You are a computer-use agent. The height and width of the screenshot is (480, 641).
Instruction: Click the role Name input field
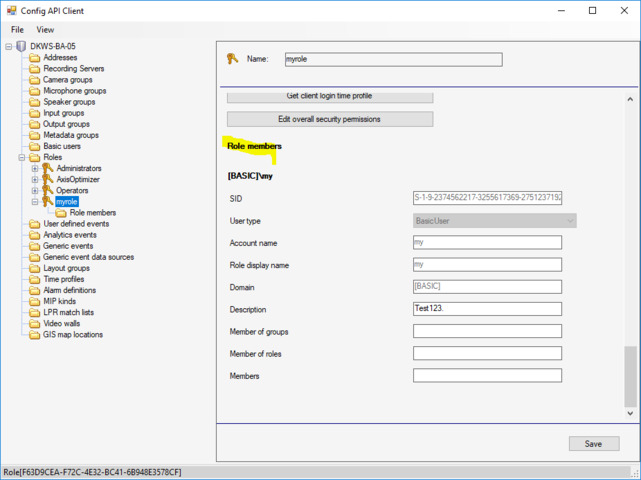(393, 59)
